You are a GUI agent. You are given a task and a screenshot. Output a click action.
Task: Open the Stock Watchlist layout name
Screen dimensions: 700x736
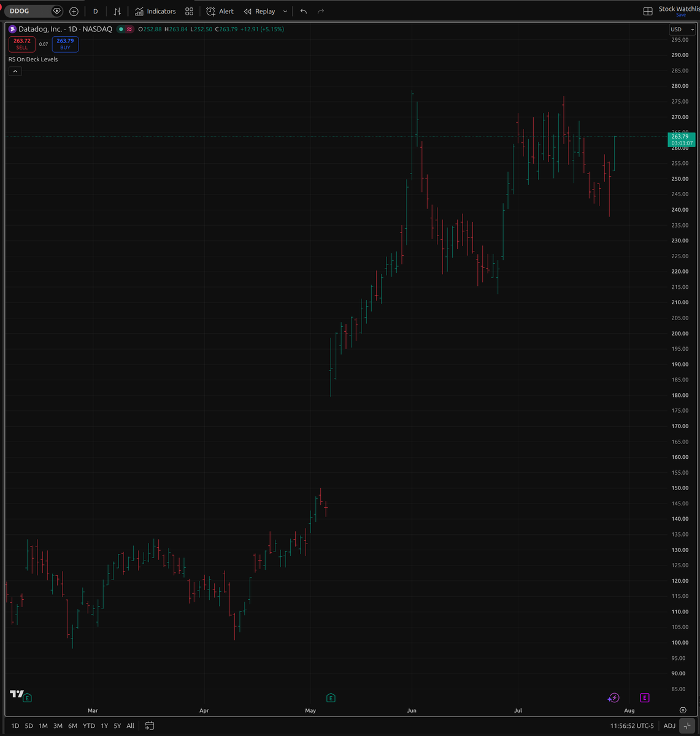point(679,9)
